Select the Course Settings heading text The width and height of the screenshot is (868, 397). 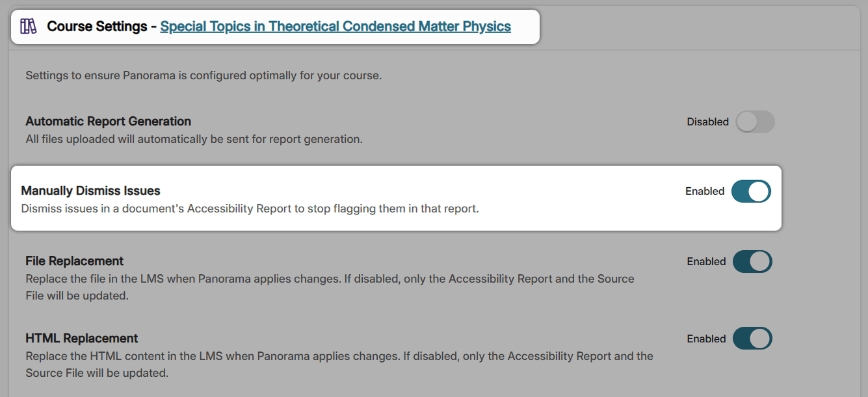pyautogui.click(x=98, y=26)
